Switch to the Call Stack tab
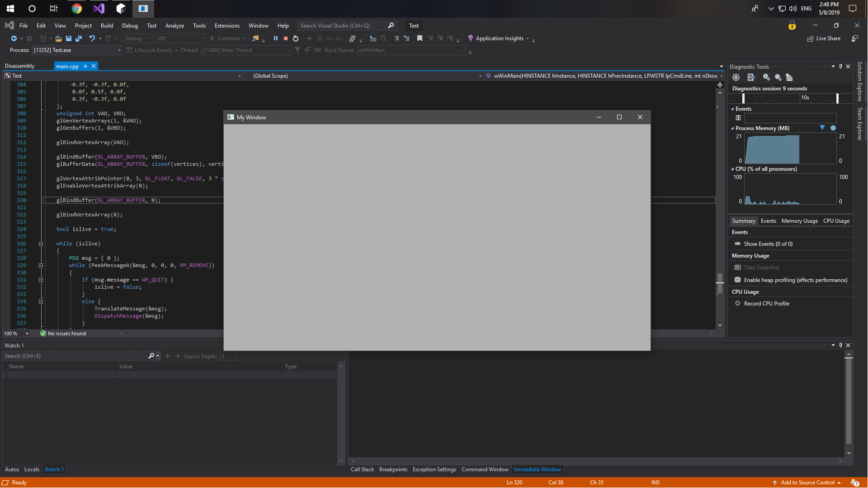 362,470
